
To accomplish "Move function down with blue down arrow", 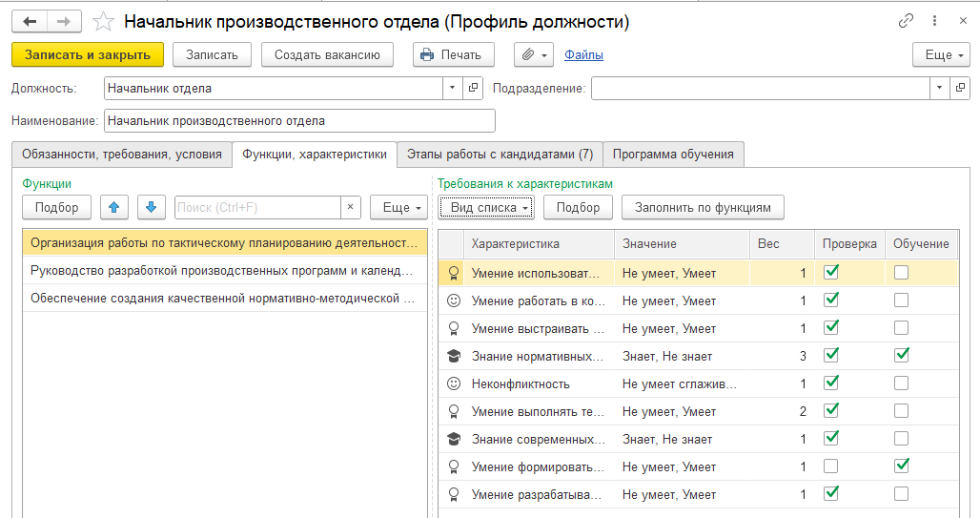I will click(151, 207).
